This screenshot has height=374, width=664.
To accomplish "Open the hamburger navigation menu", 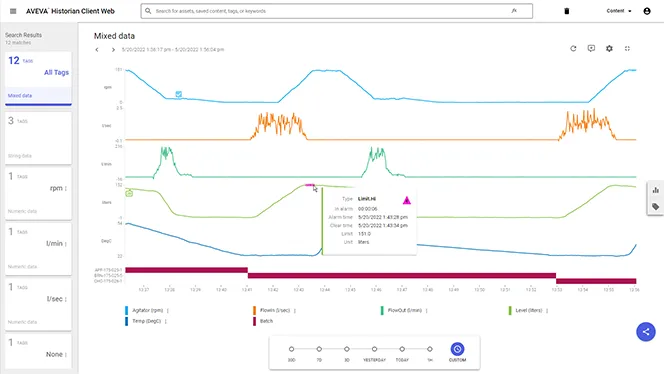I will point(13,11).
